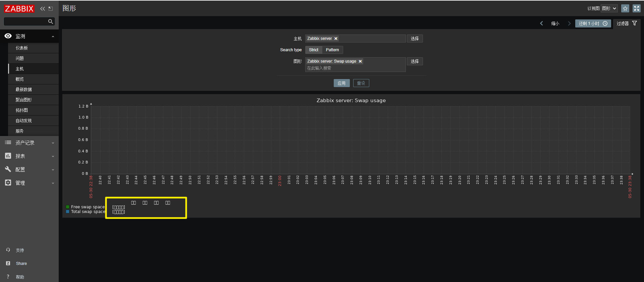Expand the 资产记录 menu section
644x282 pixels.
(53, 143)
